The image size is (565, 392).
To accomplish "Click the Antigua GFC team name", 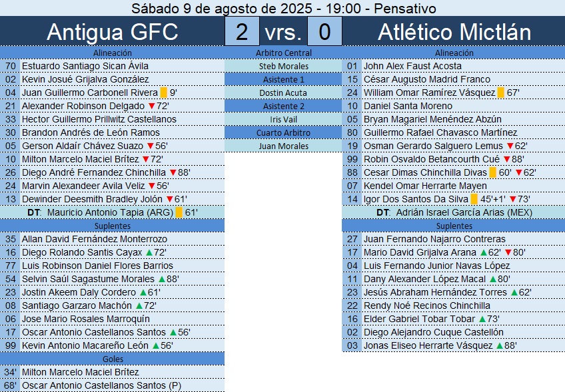I will 112,32.
